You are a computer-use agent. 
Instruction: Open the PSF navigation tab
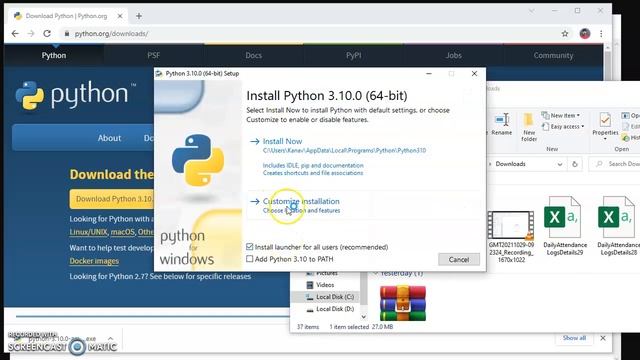(153, 55)
